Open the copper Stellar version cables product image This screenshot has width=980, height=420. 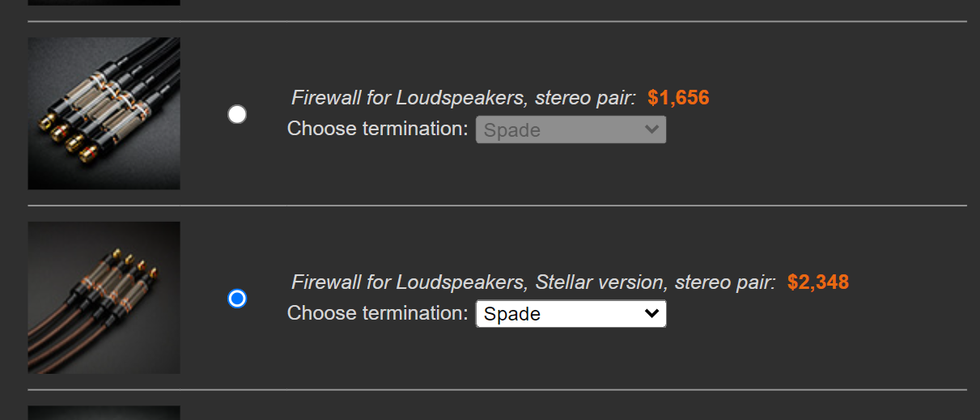coord(104,298)
